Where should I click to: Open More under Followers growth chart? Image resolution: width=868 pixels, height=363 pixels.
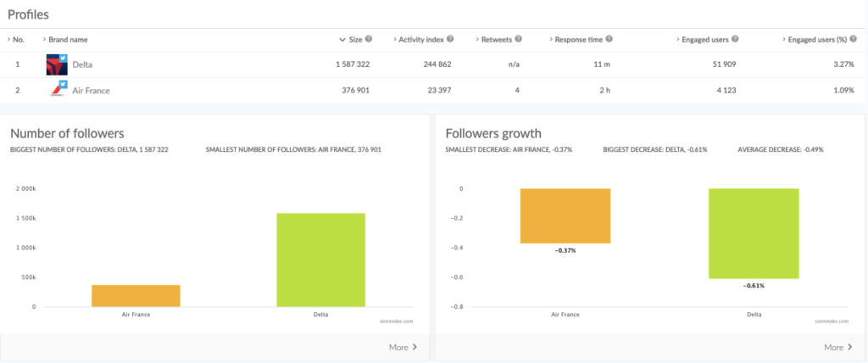(833, 347)
